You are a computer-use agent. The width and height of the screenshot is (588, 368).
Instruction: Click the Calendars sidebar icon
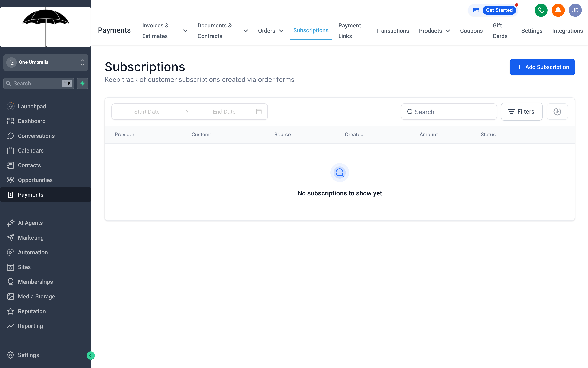(10, 151)
